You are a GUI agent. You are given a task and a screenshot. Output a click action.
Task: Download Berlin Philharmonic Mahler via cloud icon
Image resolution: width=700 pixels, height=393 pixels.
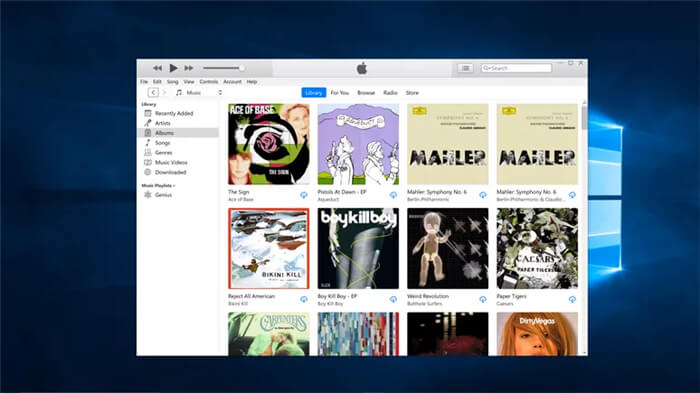click(x=483, y=195)
